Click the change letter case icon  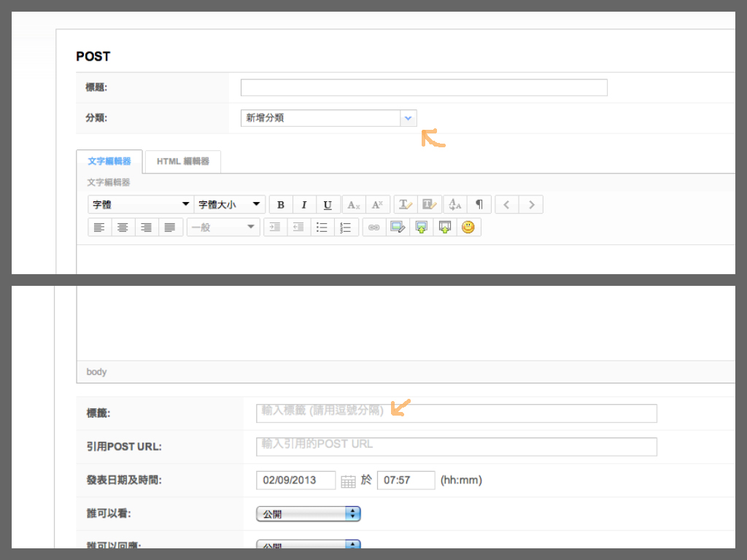[455, 205]
